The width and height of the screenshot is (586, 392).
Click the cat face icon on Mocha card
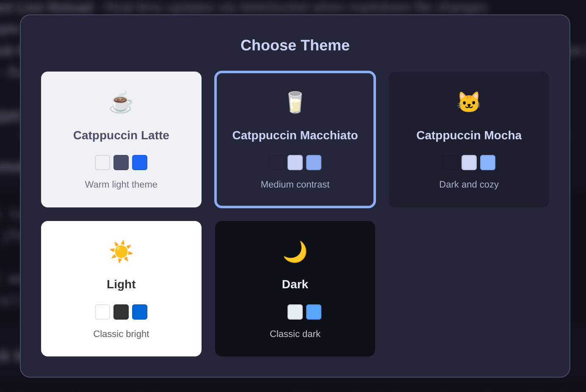point(469,102)
